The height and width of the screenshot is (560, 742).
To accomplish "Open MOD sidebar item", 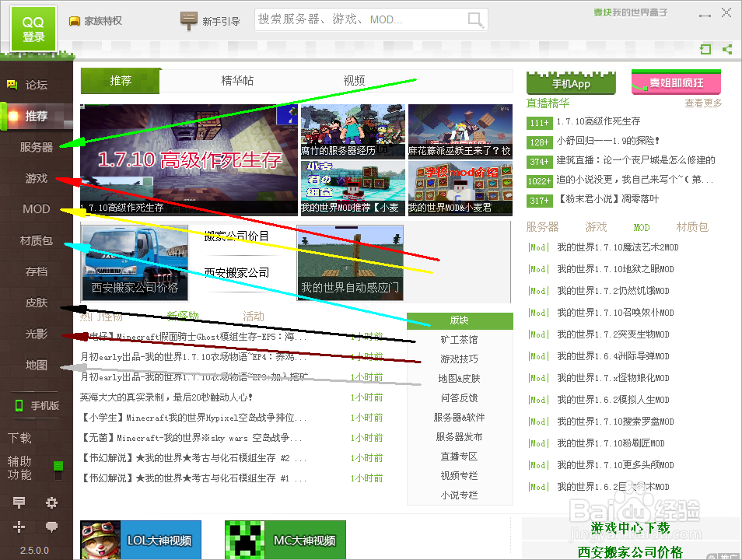I will pyautogui.click(x=37, y=208).
